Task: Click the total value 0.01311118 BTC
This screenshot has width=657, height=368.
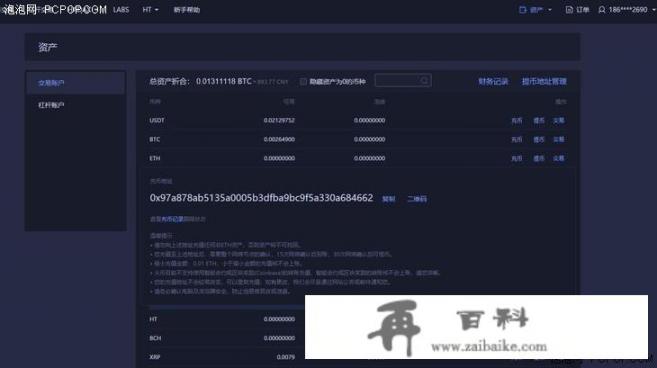Action: pyautogui.click(x=224, y=81)
